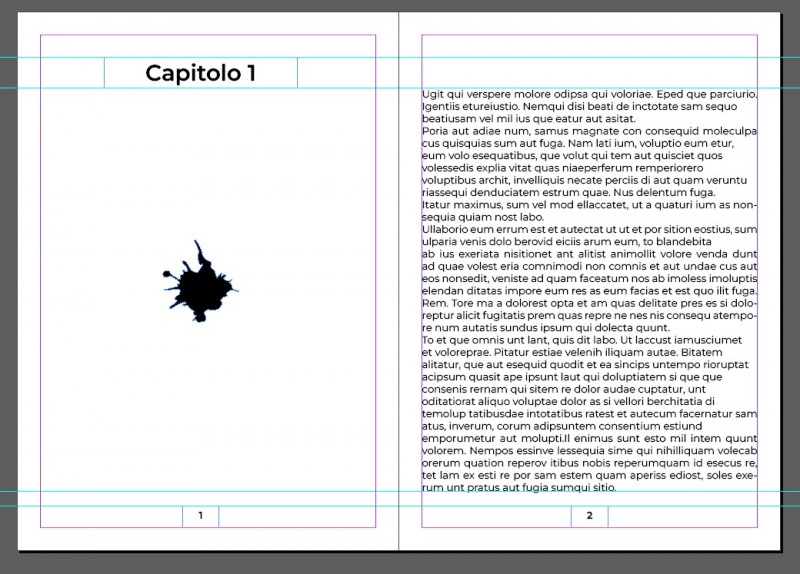Click the line starting "emporumetur aut molupti"
The height and width of the screenshot is (574, 800).
589,438
